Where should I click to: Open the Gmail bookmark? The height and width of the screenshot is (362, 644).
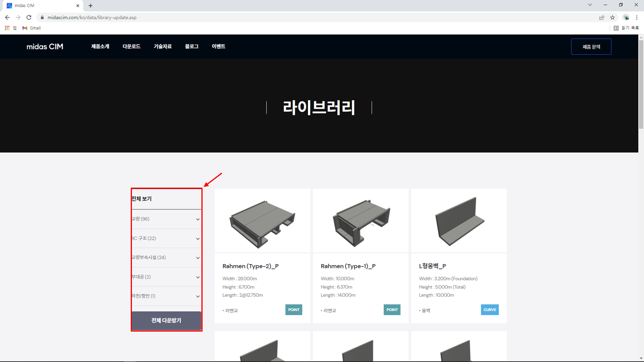coord(32,28)
